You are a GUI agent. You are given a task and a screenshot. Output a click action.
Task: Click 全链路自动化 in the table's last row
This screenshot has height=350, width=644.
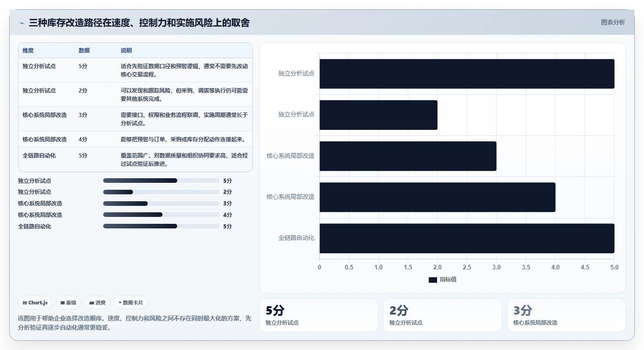pyautogui.click(x=39, y=156)
